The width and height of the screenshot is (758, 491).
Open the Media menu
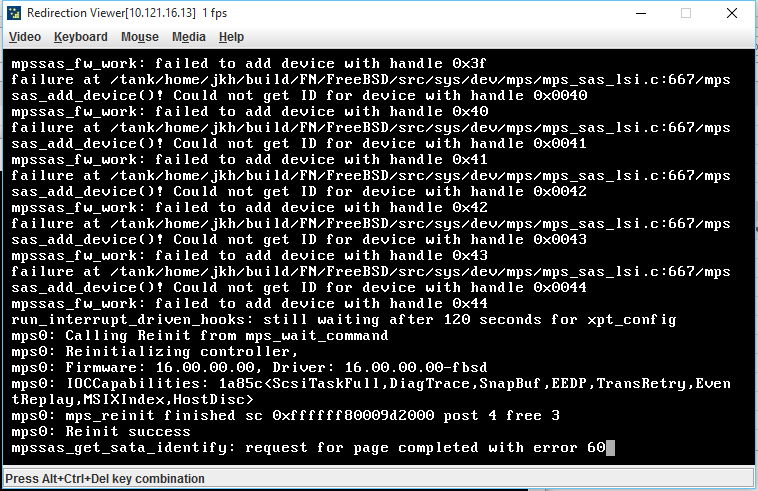(x=189, y=37)
